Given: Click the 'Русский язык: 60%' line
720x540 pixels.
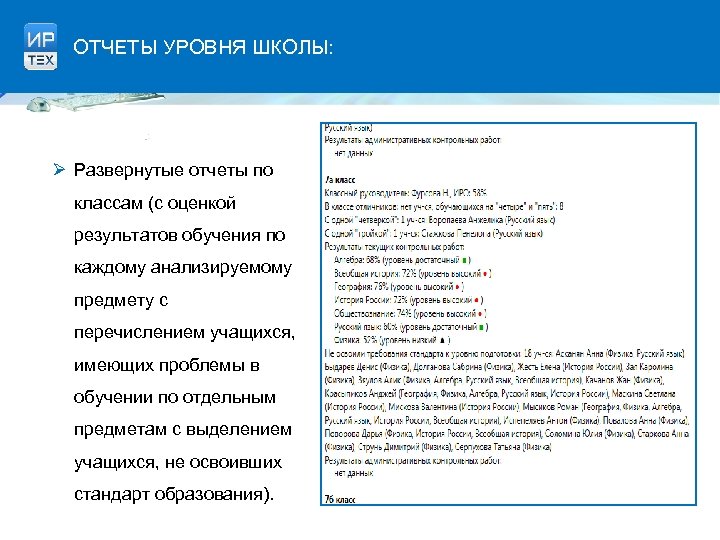Looking at the screenshot, I should [411, 327].
